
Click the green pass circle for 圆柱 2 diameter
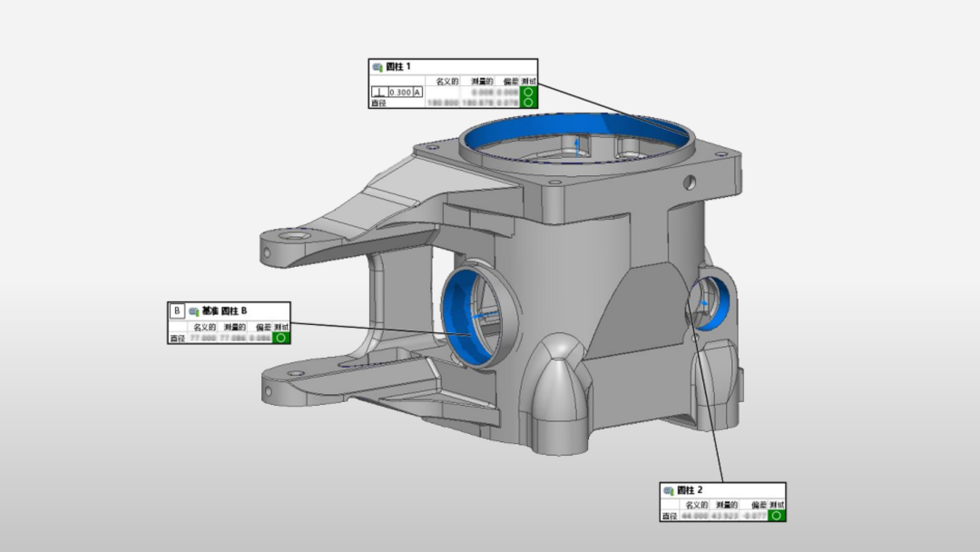click(776, 516)
